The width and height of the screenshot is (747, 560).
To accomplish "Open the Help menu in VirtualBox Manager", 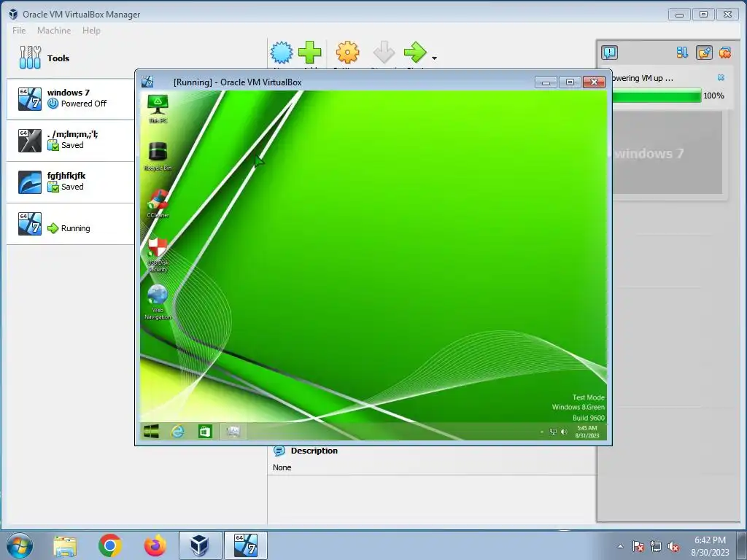I will [91, 31].
